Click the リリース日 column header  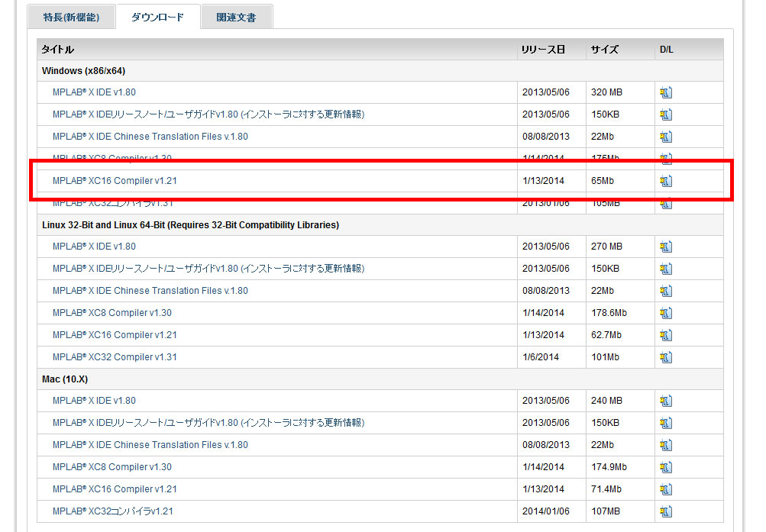pos(542,50)
